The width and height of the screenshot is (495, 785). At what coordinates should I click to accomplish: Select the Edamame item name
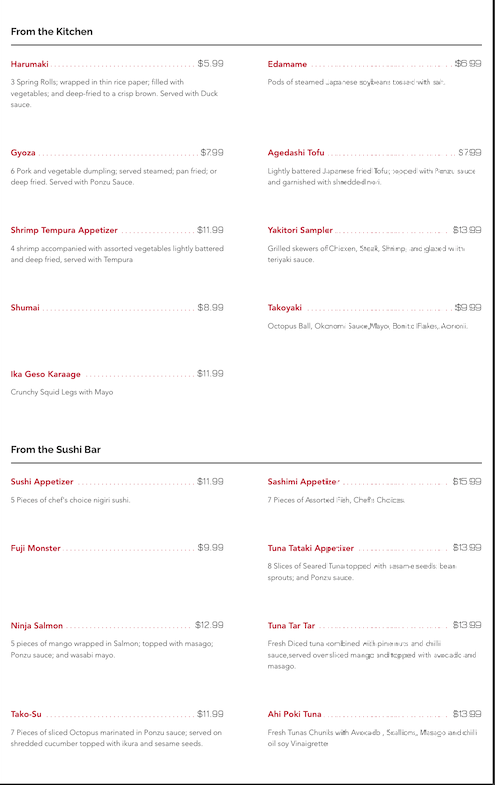[x=287, y=64]
